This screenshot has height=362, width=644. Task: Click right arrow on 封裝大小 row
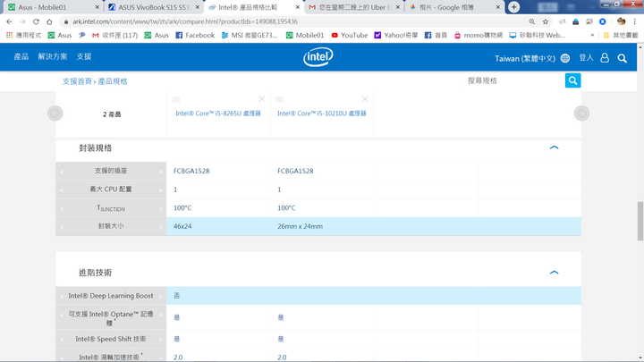click(x=161, y=226)
